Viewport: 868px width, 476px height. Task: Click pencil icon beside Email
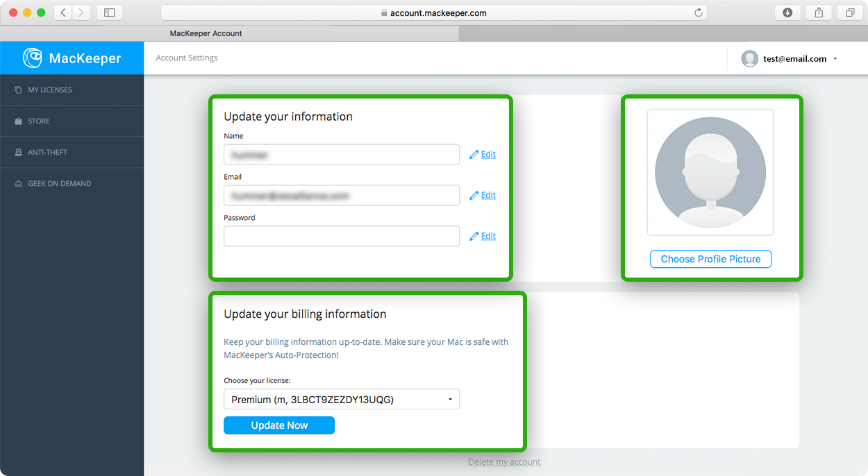tap(474, 196)
